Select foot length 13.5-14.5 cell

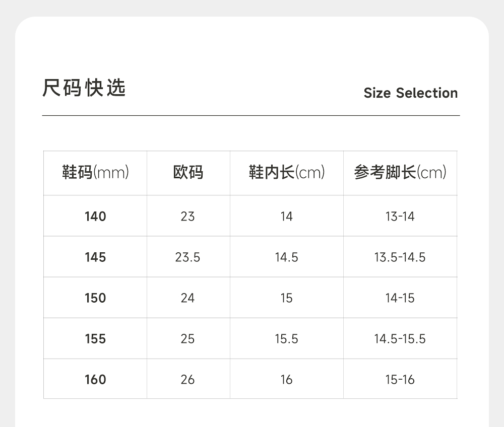pos(400,257)
